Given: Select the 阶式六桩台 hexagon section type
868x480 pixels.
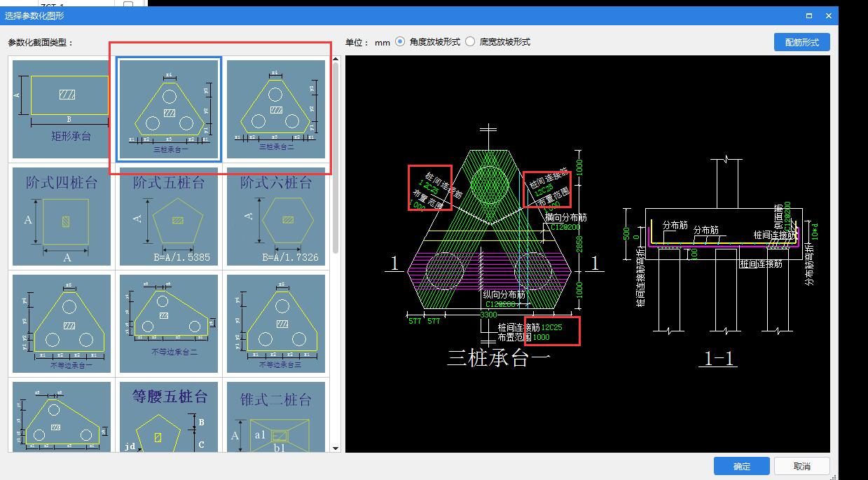Looking at the screenshot, I should coord(276,216).
